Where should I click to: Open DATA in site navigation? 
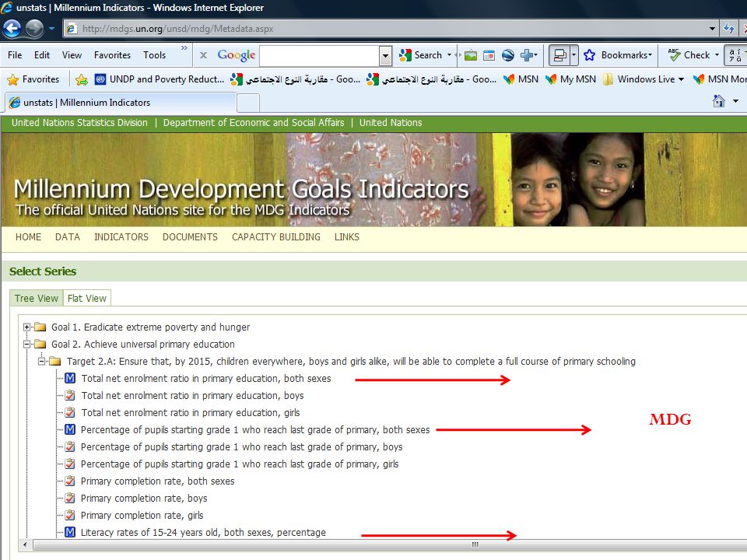tap(67, 236)
